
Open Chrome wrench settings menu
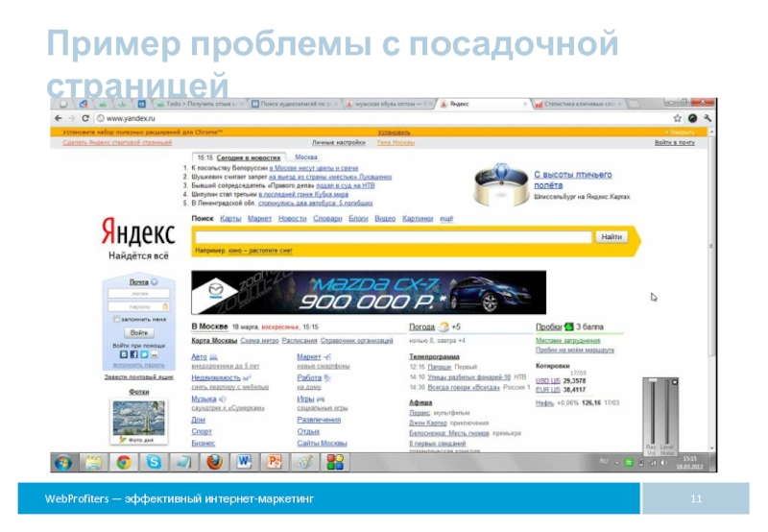(x=708, y=118)
